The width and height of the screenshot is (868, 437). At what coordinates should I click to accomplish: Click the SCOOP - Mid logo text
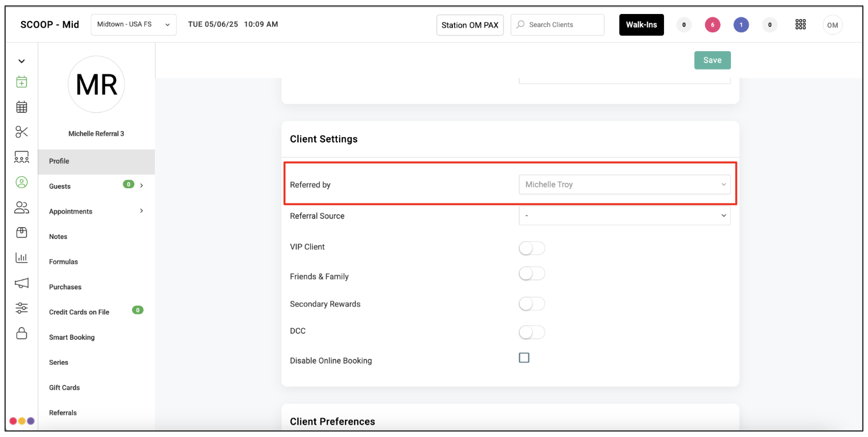(50, 25)
